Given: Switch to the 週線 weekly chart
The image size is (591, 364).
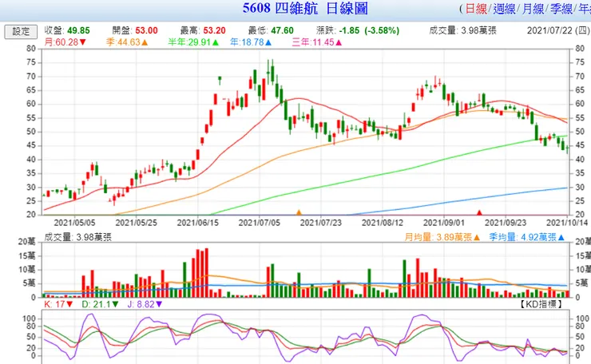Looking at the screenshot, I should 504,9.
